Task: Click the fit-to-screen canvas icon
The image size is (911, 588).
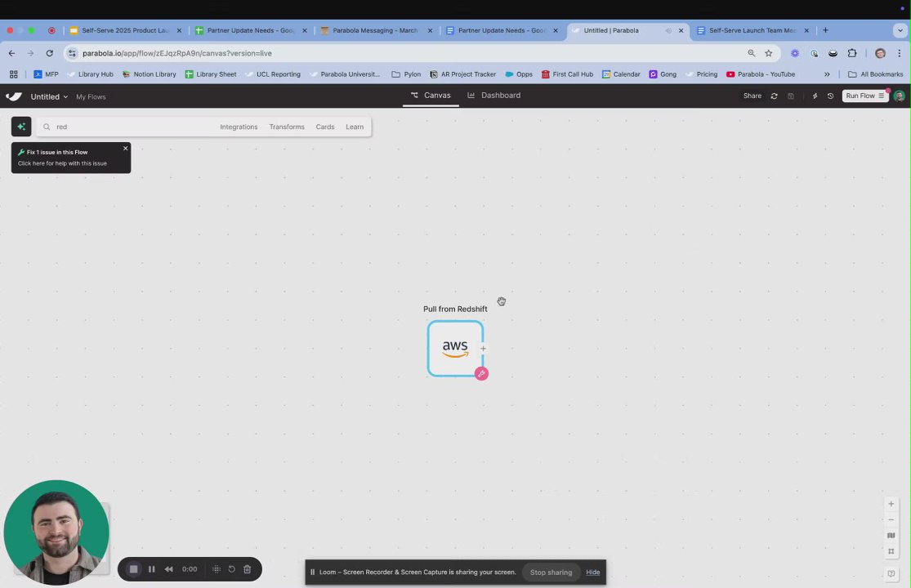Action: [891, 551]
